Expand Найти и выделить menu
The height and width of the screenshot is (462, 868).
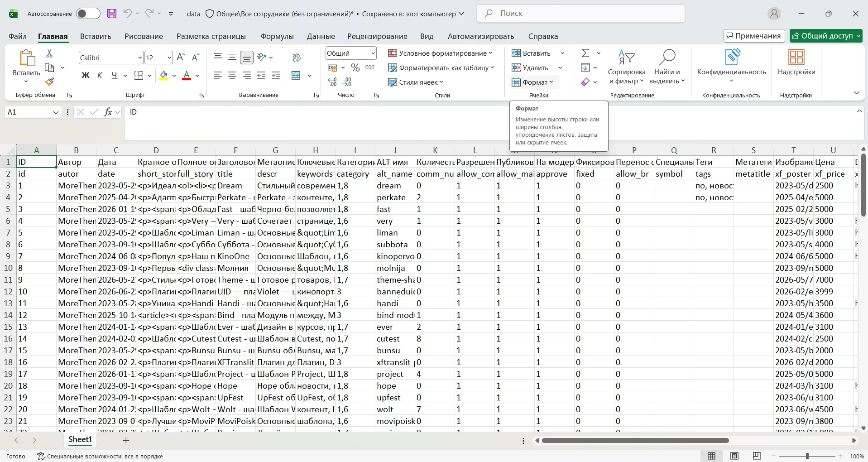tap(667, 67)
